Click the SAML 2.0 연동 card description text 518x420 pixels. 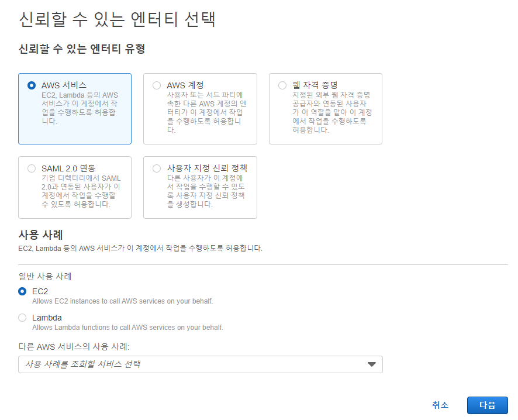pos(81,191)
